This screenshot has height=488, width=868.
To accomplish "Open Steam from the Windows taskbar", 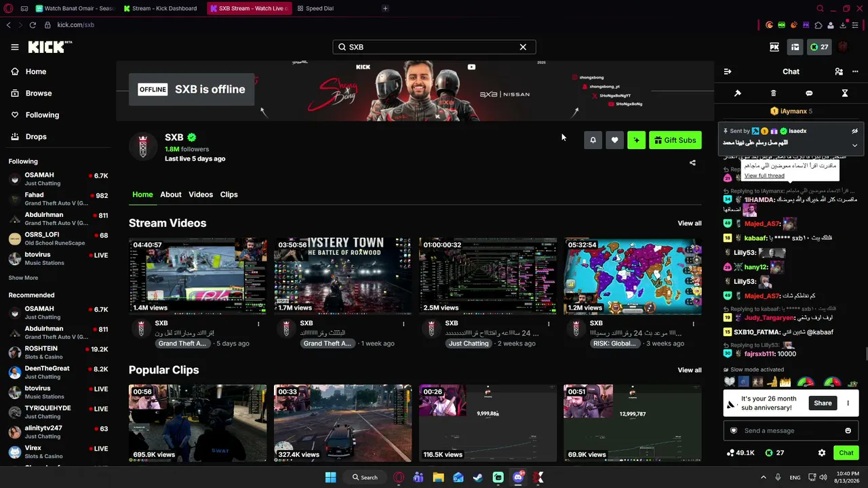I will (x=478, y=477).
